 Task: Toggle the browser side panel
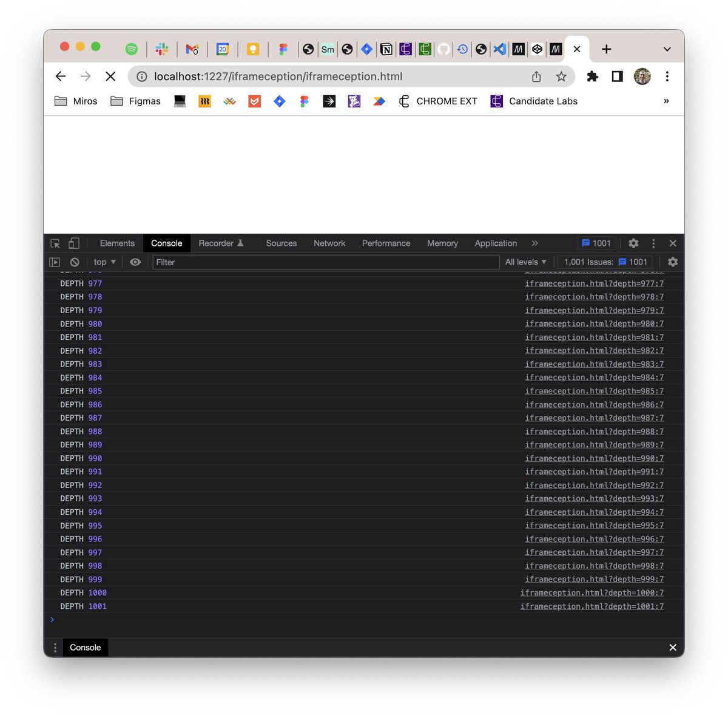coord(617,76)
